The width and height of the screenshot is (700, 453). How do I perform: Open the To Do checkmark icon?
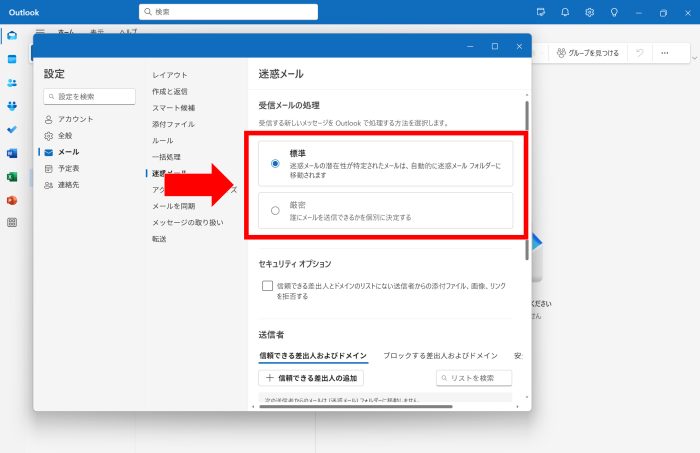12,129
